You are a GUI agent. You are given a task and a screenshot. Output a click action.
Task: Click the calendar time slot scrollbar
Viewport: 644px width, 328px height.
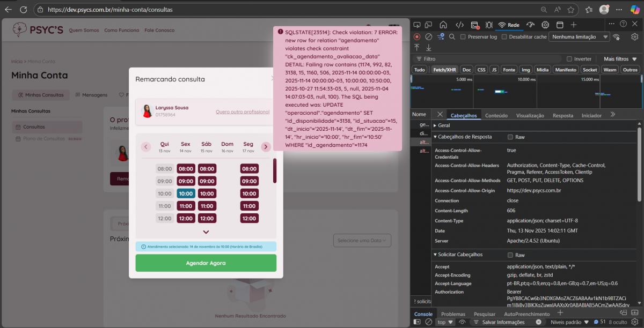(x=275, y=170)
